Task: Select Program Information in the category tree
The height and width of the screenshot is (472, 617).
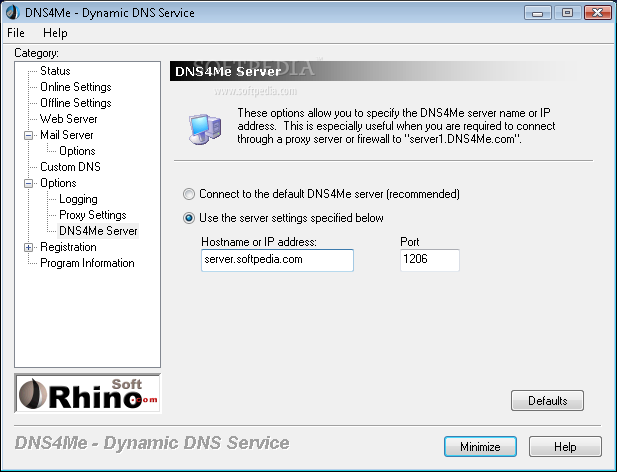Action: click(87, 263)
